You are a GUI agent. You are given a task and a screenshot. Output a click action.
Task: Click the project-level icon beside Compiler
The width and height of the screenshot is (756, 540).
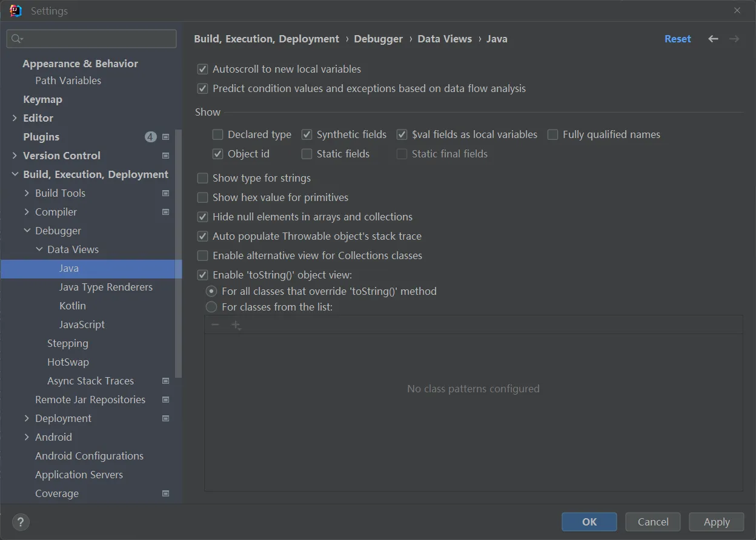[x=166, y=212]
